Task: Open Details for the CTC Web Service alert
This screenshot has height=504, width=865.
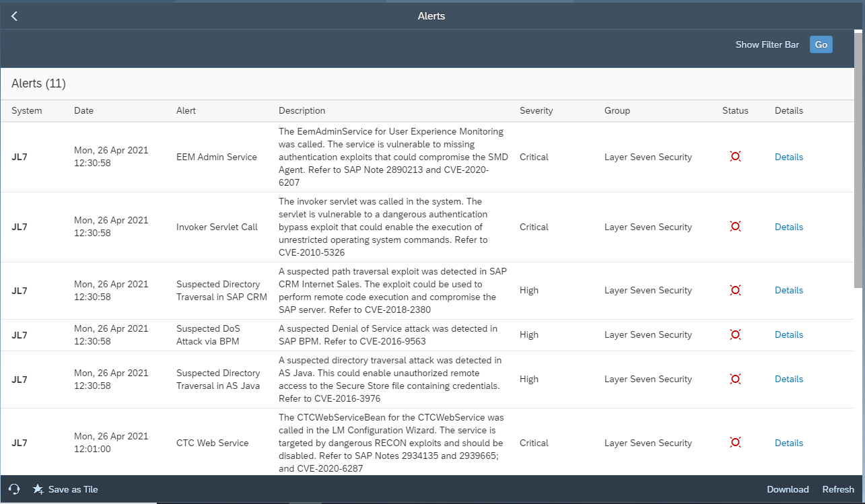Action: pos(788,443)
